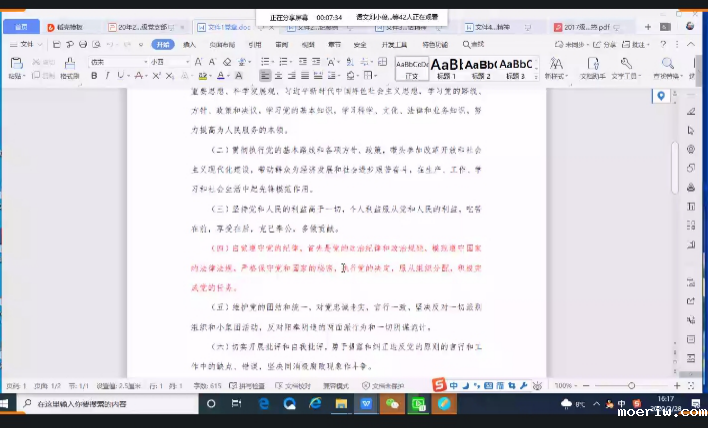Collapse the ribbon with chevron

click(691, 44)
